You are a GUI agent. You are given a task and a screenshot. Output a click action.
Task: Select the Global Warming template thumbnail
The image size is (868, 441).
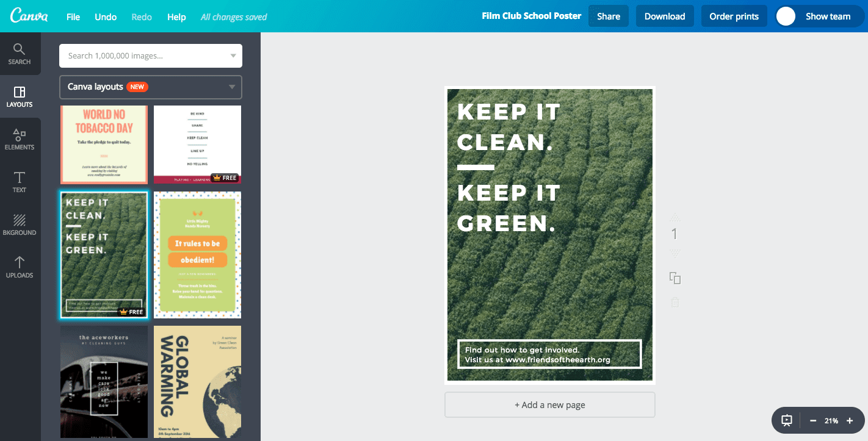tap(197, 381)
